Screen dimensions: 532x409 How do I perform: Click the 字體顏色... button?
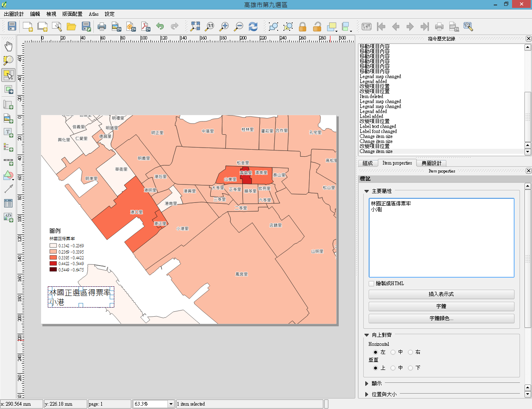coord(441,318)
